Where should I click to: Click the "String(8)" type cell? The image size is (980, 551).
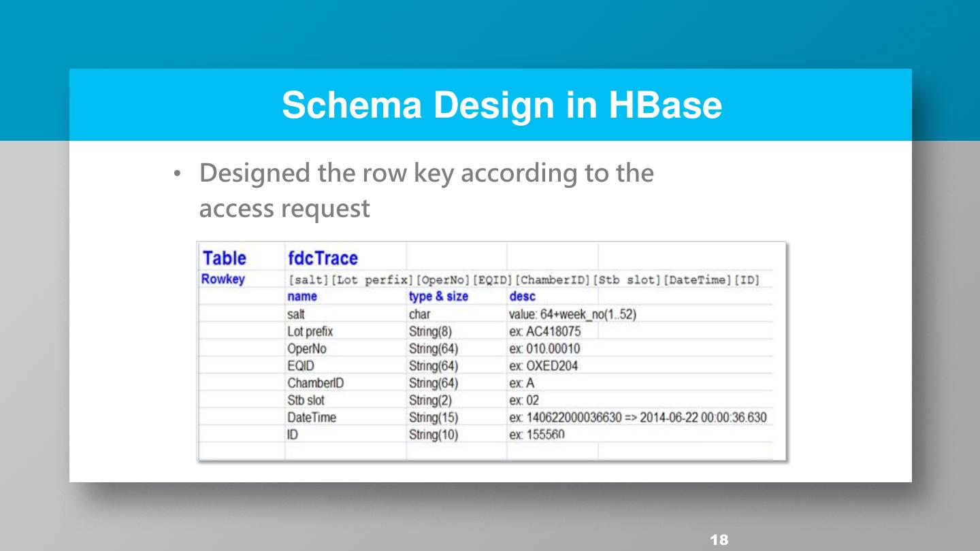[430, 331]
